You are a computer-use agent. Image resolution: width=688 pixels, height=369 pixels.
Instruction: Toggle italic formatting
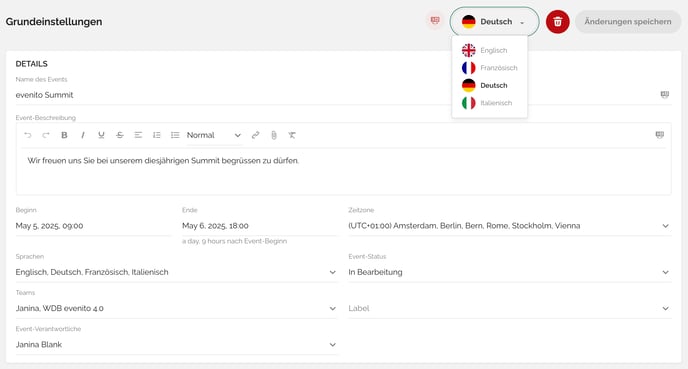(x=82, y=135)
